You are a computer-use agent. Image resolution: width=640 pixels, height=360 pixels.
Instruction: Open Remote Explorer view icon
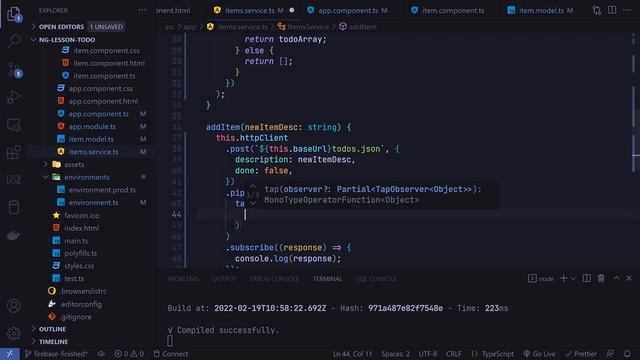tap(13, 124)
